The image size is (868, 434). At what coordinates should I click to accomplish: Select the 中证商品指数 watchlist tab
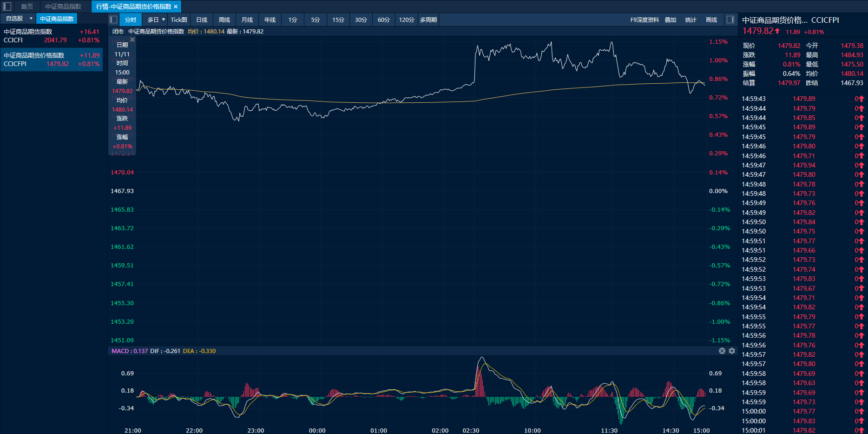(x=57, y=19)
